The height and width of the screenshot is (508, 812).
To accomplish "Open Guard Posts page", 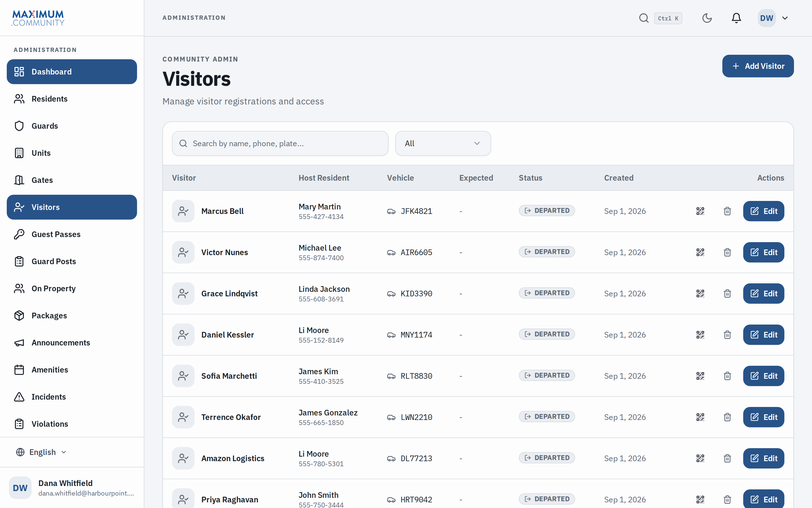I will point(72,261).
